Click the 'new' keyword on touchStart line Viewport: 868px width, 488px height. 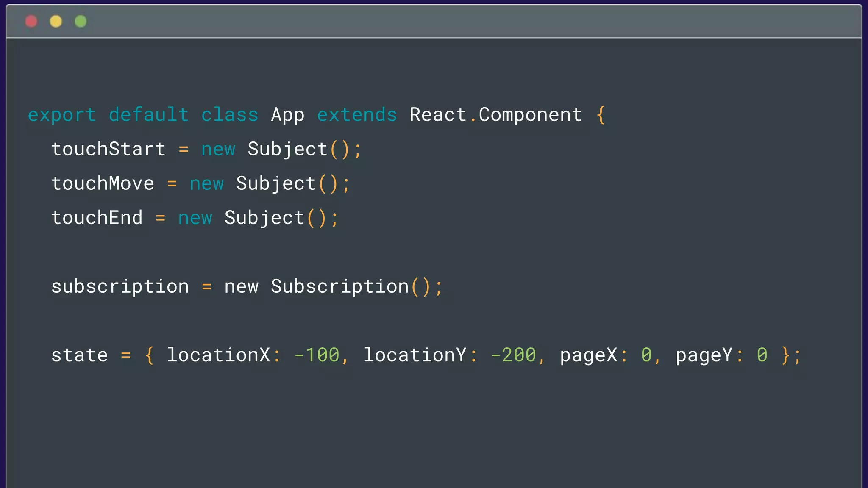click(218, 150)
